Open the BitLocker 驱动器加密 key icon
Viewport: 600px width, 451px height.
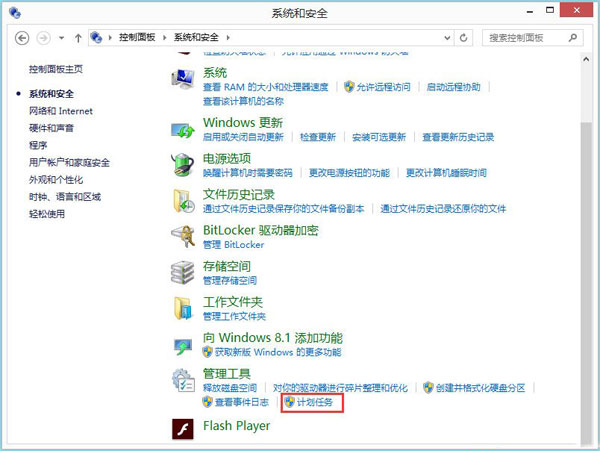[x=183, y=236]
